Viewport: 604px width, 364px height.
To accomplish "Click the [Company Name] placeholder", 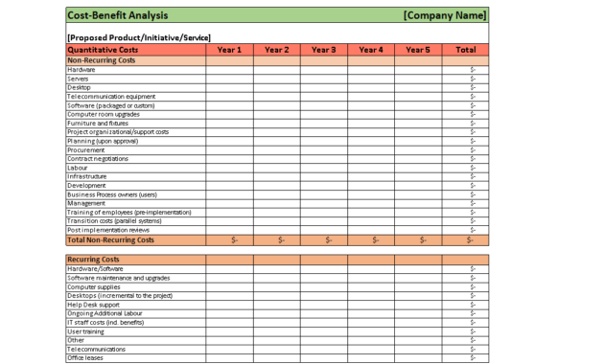I will 445,15.
